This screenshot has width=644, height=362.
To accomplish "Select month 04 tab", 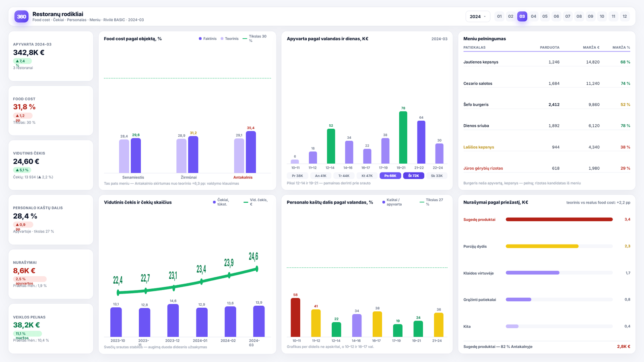I will pyautogui.click(x=534, y=16).
